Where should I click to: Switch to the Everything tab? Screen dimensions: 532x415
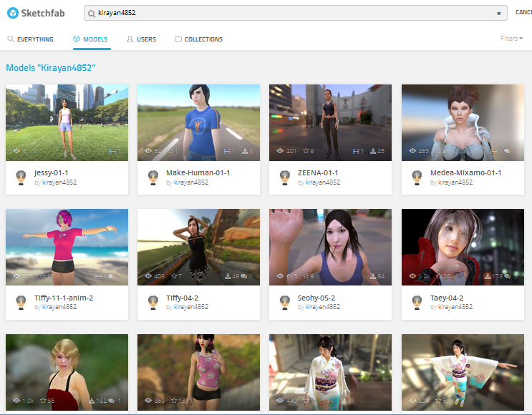pyautogui.click(x=31, y=39)
